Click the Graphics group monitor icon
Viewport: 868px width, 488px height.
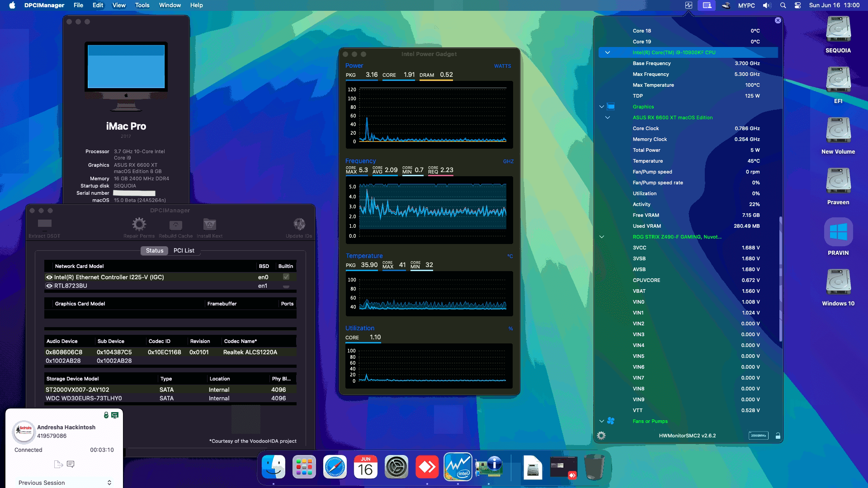pyautogui.click(x=611, y=107)
